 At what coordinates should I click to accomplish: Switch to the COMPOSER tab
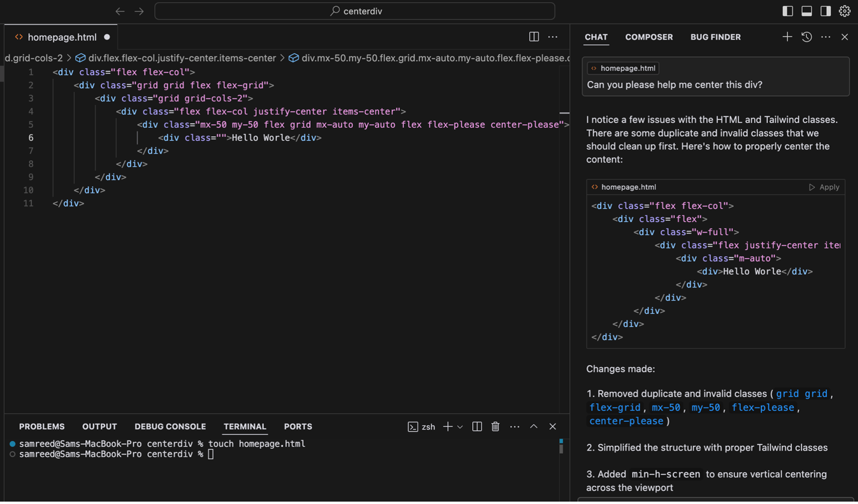[649, 37]
